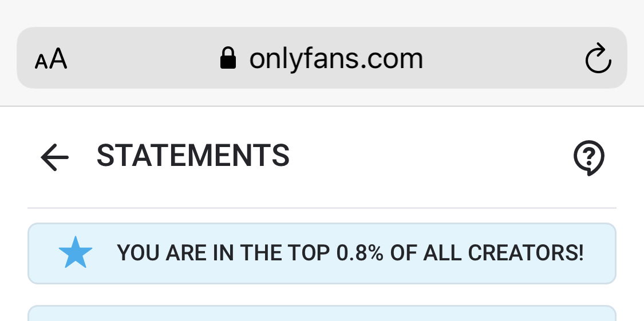This screenshot has height=321, width=644.
Task: Tap the partially visible banner at bottom
Action: click(322, 314)
